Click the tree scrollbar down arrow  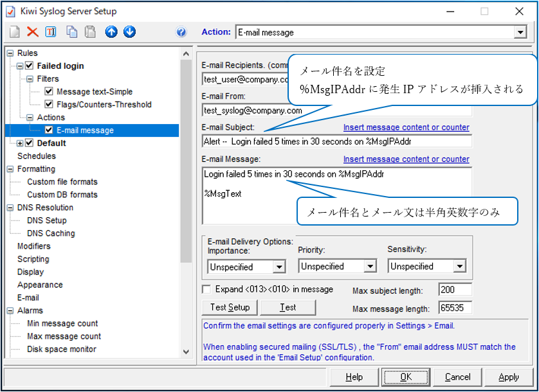pyautogui.click(x=186, y=352)
